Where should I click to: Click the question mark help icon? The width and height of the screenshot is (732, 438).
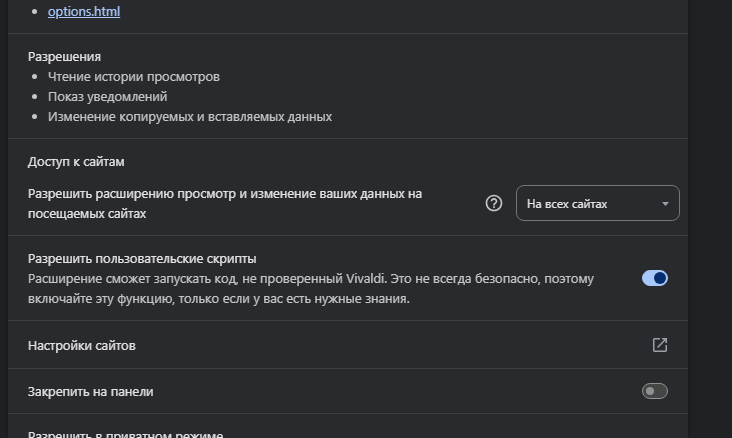pyautogui.click(x=493, y=204)
